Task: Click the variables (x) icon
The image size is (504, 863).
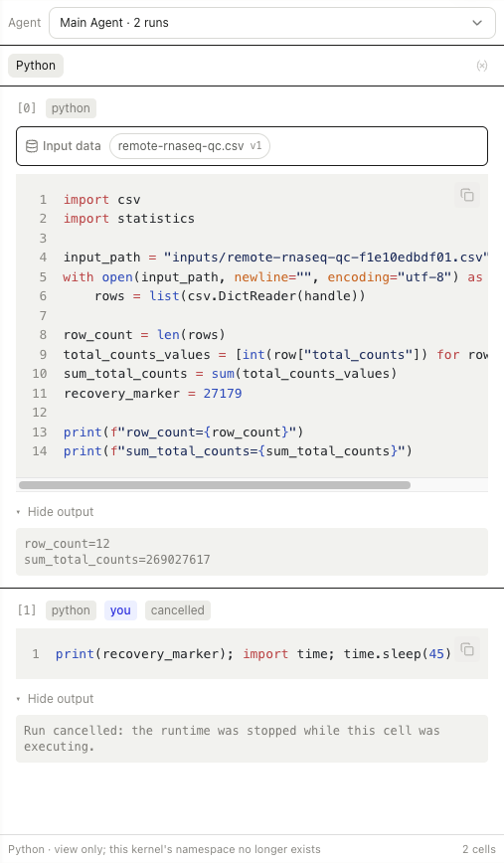Action: (482, 66)
